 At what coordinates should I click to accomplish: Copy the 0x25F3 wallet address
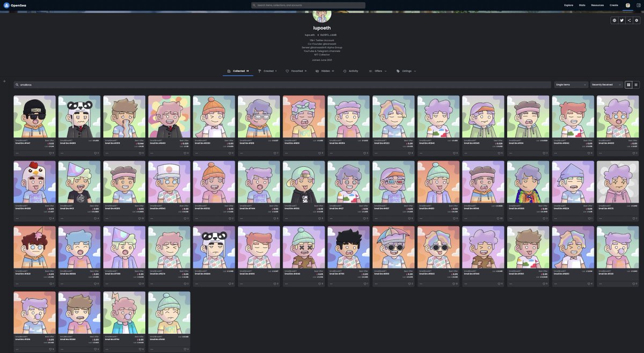tap(329, 35)
